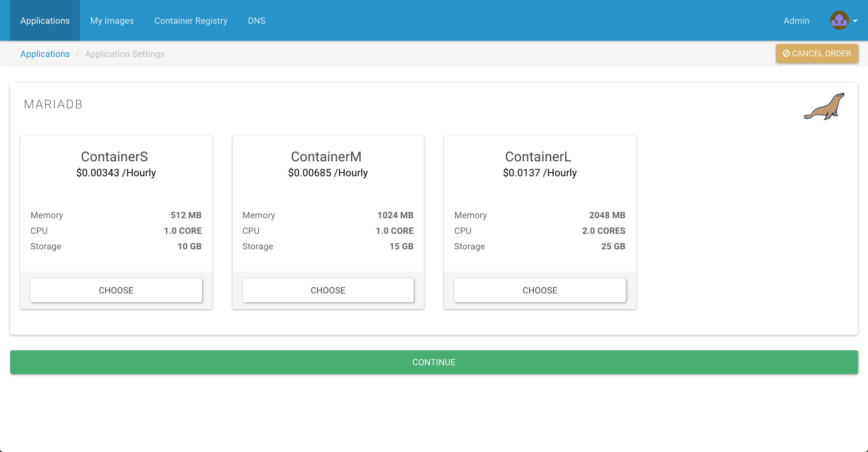
Task: Click the $0.0137 /Hourly price
Action: 540,173
